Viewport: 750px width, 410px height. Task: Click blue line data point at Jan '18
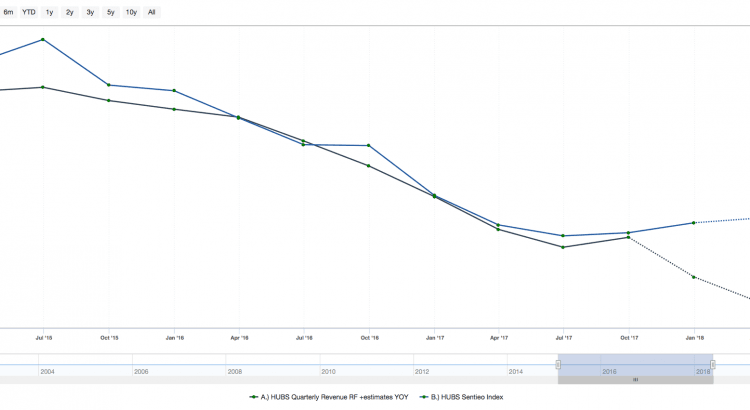coord(694,223)
